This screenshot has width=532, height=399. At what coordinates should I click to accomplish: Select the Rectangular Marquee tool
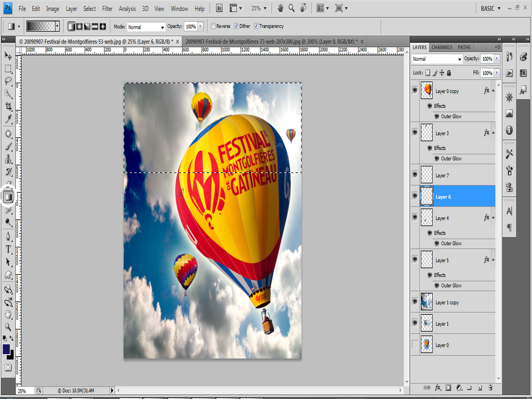click(x=8, y=69)
